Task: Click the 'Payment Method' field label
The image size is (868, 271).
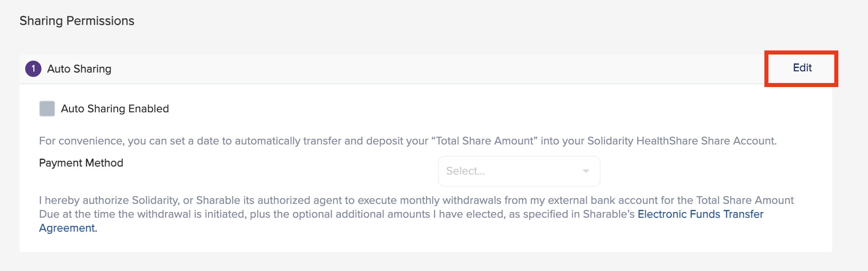Action: 81,163
